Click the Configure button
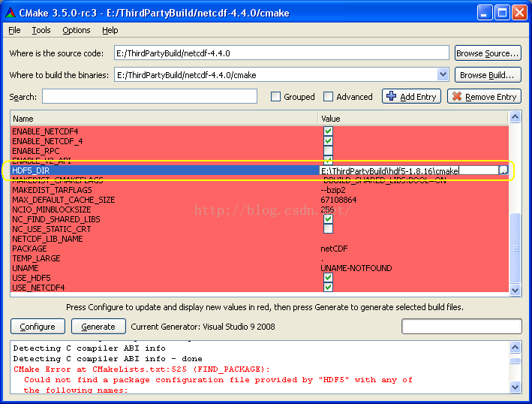532x404 pixels. [38, 327]
